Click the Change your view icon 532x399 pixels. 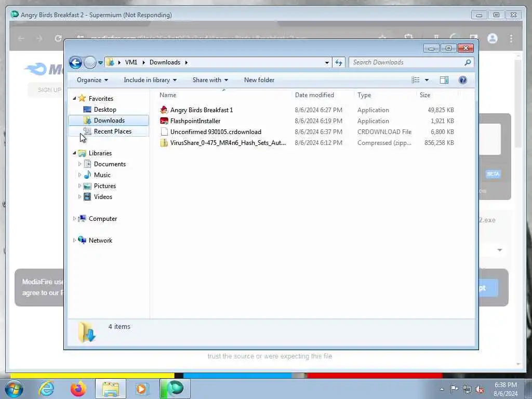pos(415,80)
